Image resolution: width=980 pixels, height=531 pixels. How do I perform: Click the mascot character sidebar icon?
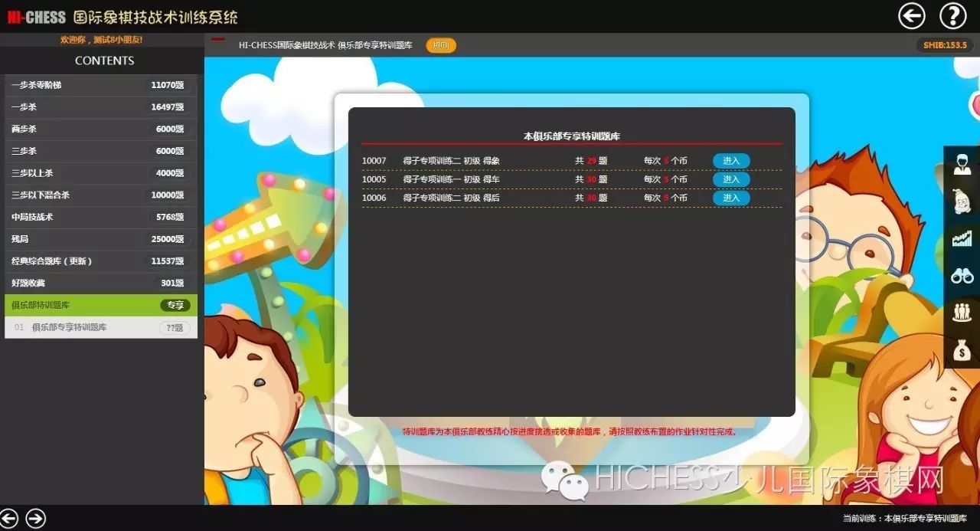[962, 202]
